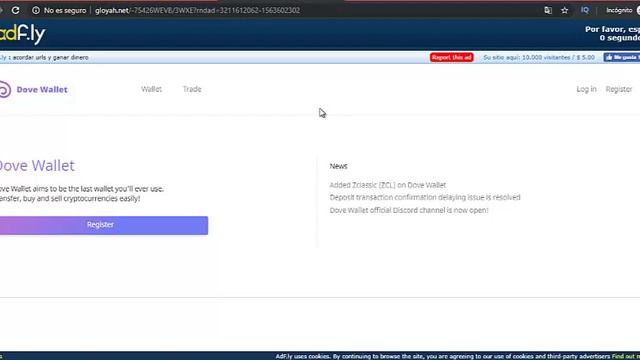Click the Dove Wallet brand name in header
The image size is (640, 360).
[42, 89]
